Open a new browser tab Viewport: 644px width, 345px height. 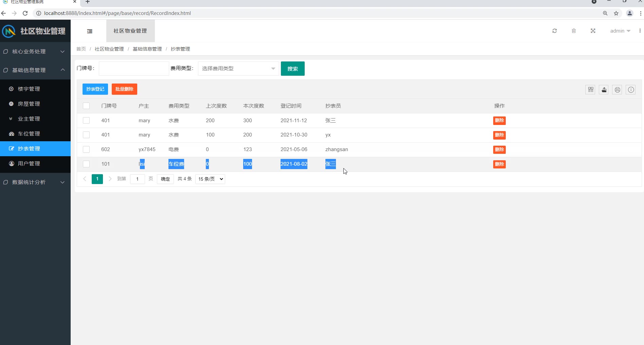87,2
